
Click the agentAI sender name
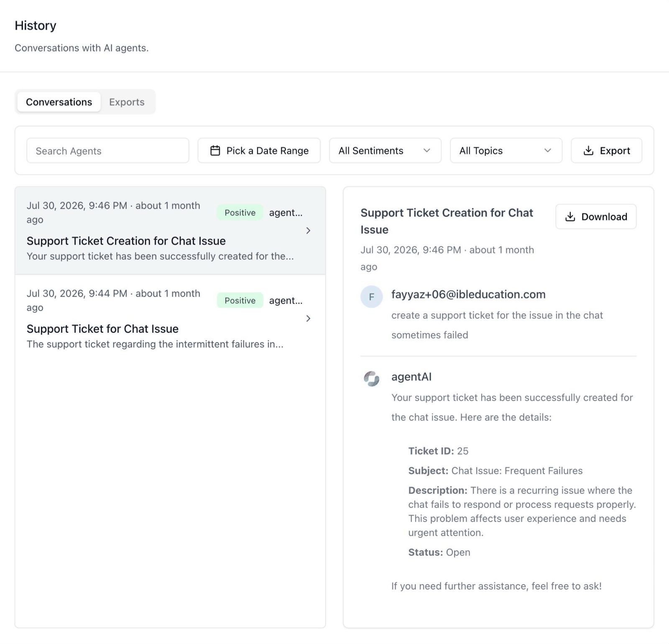pos(411,377)
